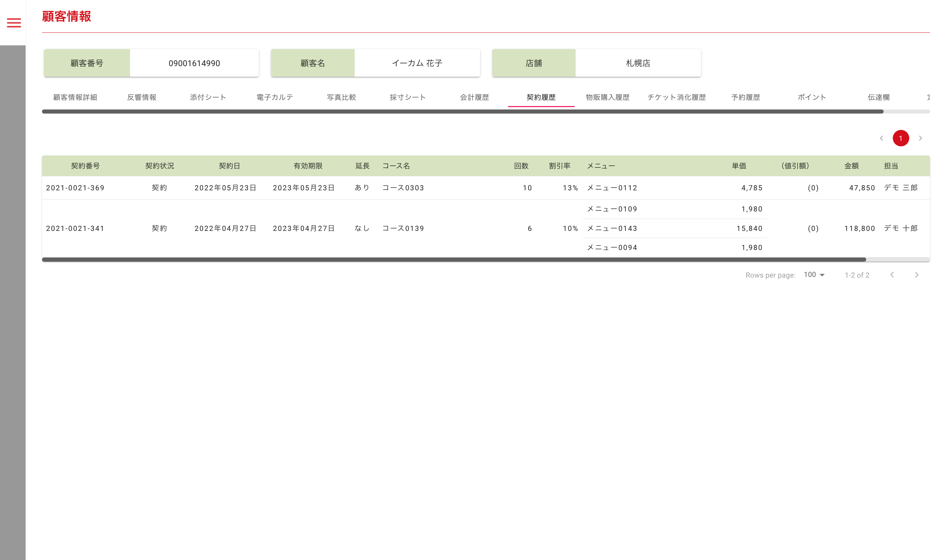Open Rows per page dropdown
943x560 pixels.
pos(814,275)
